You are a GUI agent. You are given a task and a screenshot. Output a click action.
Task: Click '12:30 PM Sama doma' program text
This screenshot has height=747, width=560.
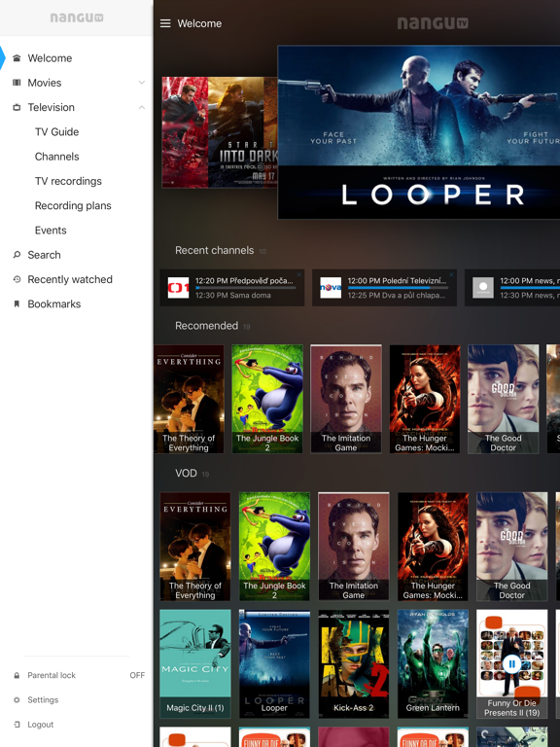[x=233, y=296]
